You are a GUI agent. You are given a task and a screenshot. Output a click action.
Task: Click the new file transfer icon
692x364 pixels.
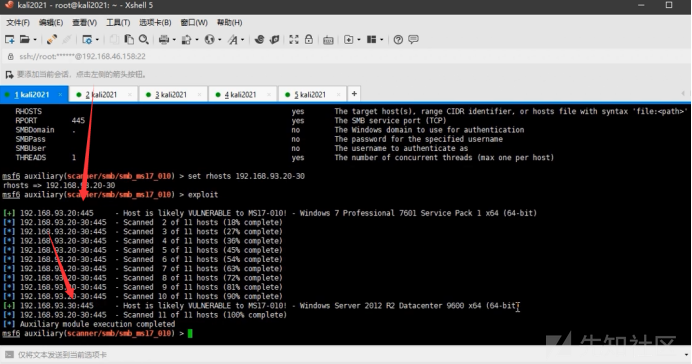click(x=349, y=40)
